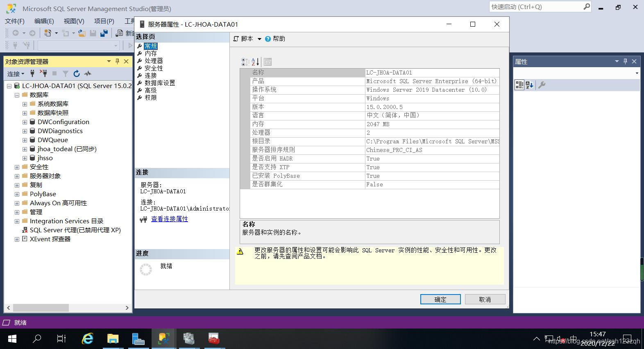Click the 确定 button
The height and width of the screenshot is (349, 644).
pos(440,299)
